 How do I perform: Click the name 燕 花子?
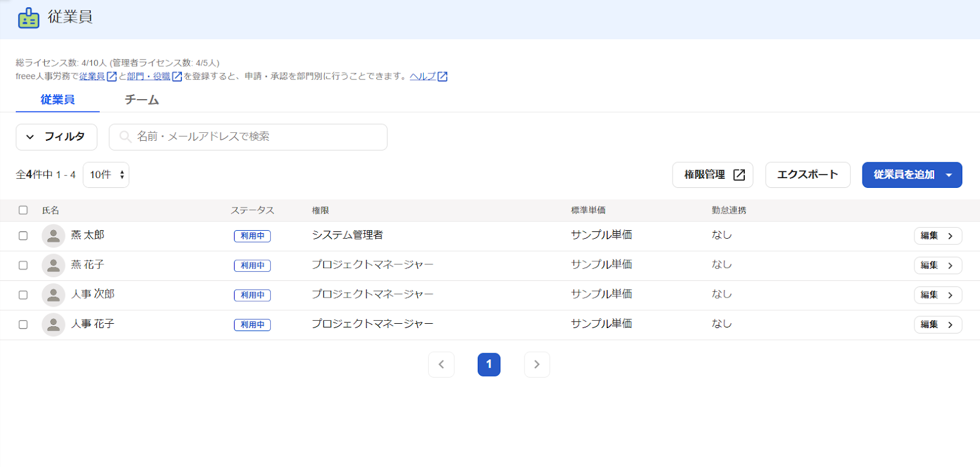88,264
